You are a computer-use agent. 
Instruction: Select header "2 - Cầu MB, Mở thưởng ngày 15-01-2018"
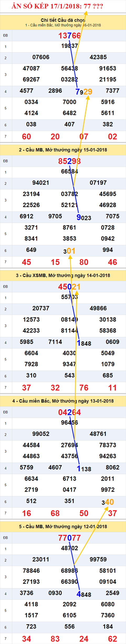[x=63, y=150]
